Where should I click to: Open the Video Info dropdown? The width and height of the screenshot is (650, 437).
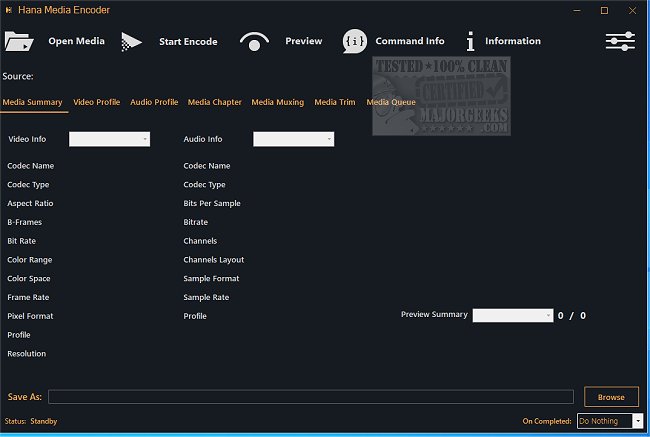point(109,139)
